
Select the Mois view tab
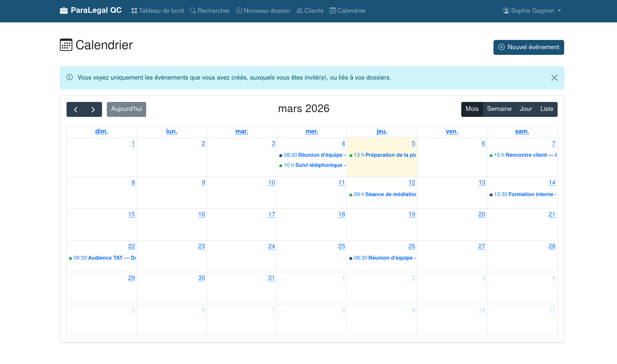pyautogui.click(x=472, y=109)
